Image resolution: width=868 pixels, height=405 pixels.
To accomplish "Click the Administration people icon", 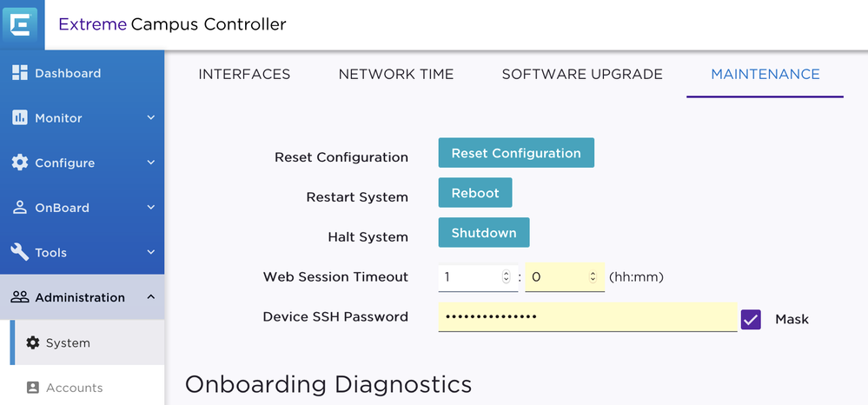I will (19, 297).
